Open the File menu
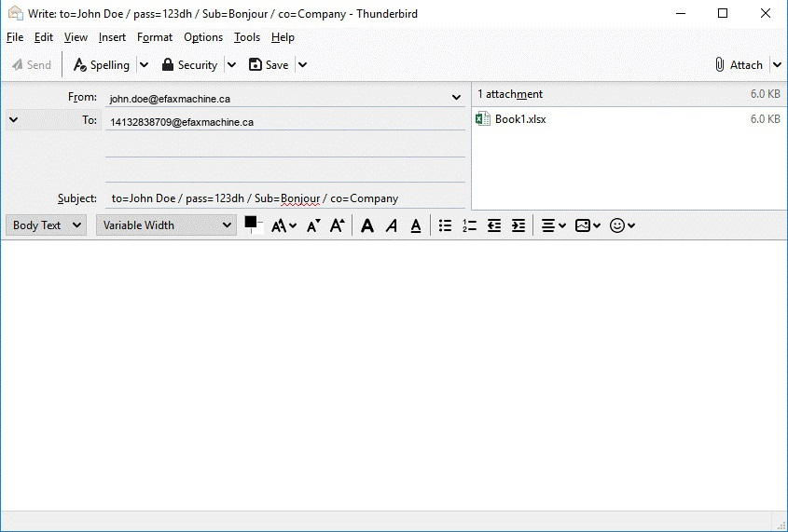788x532 pixels. 15,37
